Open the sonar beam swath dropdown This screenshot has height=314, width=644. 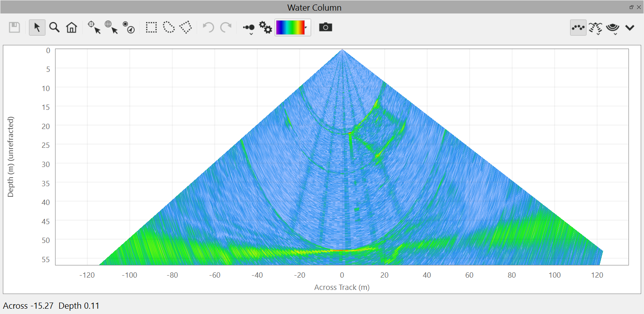(595, 28)
